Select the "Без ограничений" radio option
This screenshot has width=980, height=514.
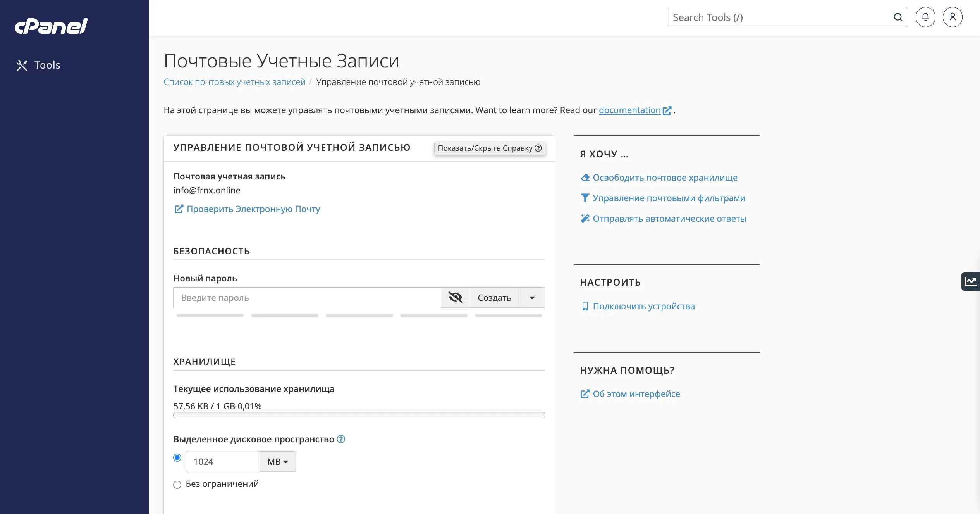point(177,485)
